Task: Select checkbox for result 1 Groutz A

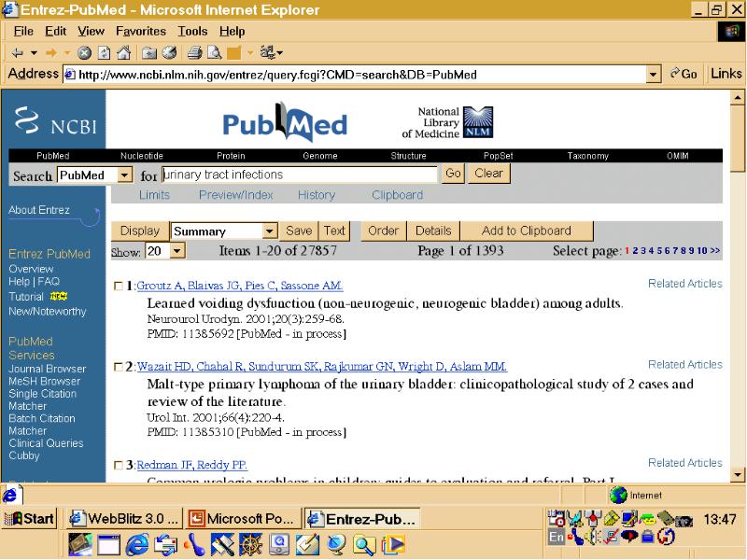Action: (119, 286)
